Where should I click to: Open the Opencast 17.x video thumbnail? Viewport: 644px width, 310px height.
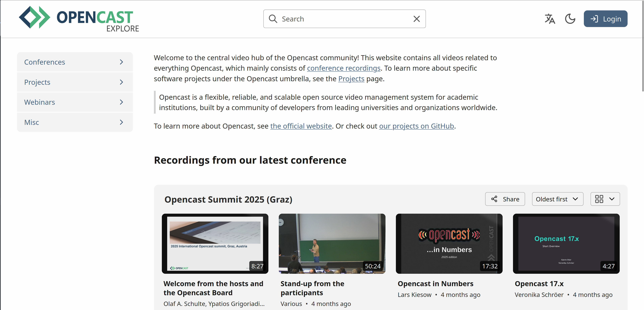[x=566, y=243]
